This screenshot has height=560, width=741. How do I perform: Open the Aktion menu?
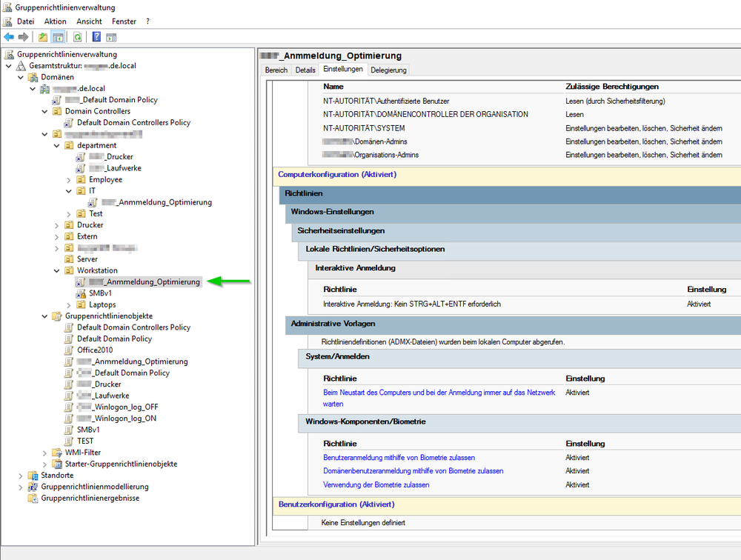tap(55, 21)
